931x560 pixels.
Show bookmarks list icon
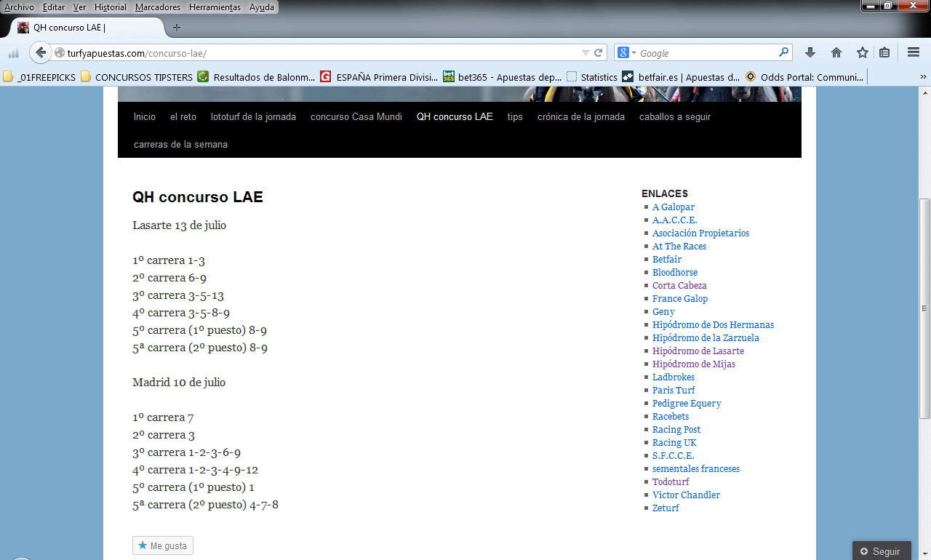884,52
